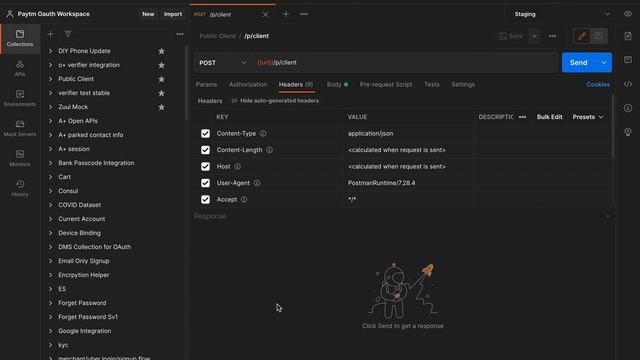Image resolution: width=640 pixels, height=360 pixels.
Task: Open request info icon in right sidebar
Action: [628, 108]
